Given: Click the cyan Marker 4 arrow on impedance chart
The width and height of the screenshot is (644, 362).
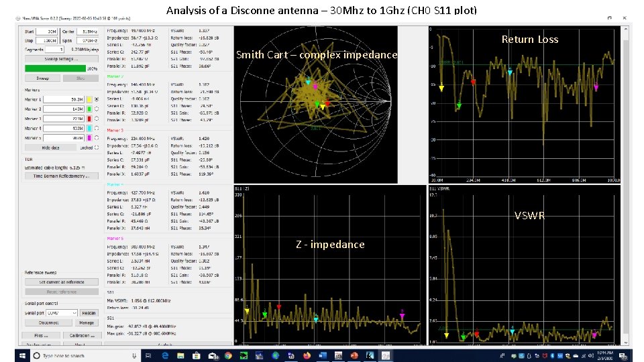Looking at the screenshot, I should [x=316, y=319].
